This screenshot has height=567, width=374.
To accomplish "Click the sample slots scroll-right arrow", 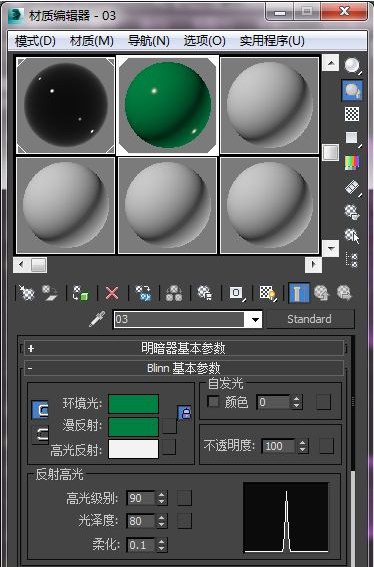I will (x=313, y=265).
